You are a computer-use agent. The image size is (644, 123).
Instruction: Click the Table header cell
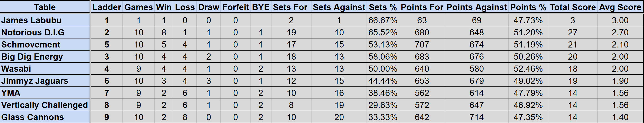[45, 7]
